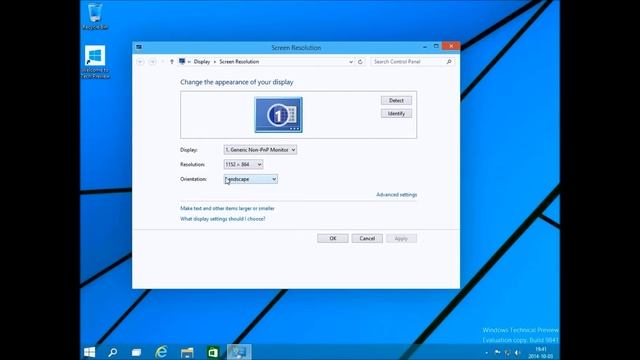Open Make text and other items larger link
The height and width of the screenshot is (360, 640).
[x=227, y=209]
